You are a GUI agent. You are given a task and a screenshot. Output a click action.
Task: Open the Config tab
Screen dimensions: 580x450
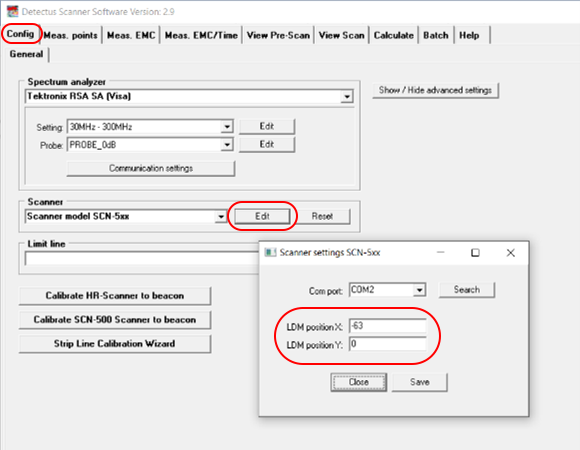tap(21, 34)
